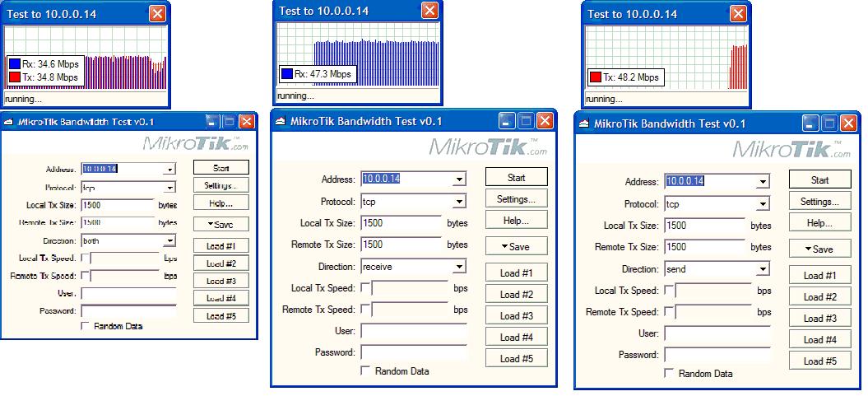This screenshot has height=396, width=868.
Task: Click Start in the receive-direction window
Action: point(517,177)
